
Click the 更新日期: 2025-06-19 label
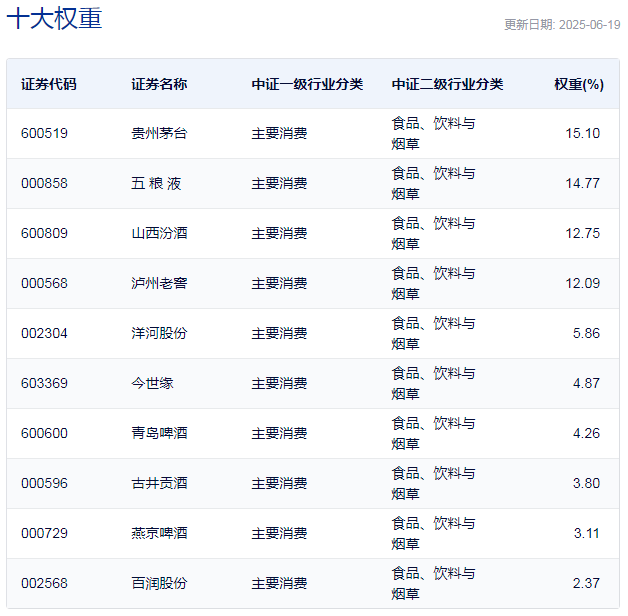click(562, 25)
